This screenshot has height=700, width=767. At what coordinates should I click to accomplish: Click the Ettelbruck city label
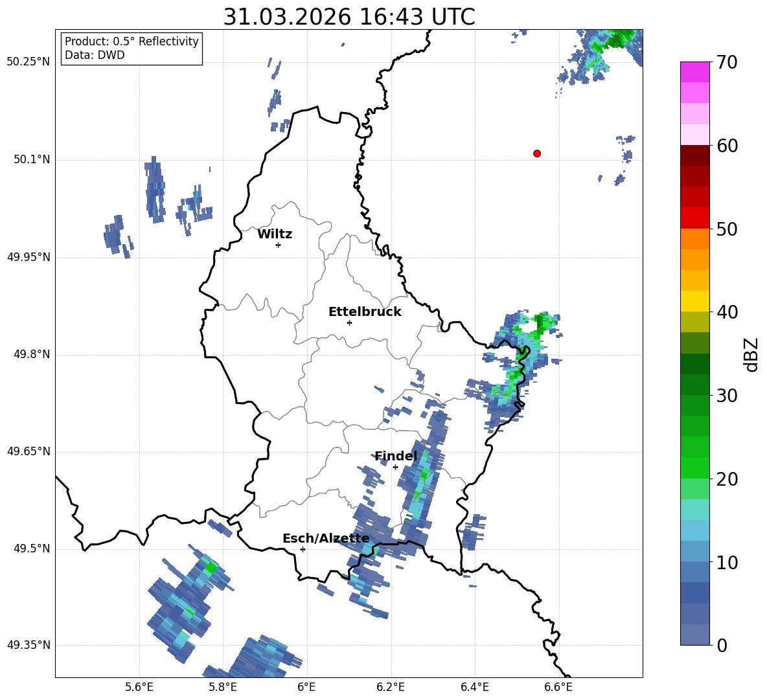click(x=365, y=312)
